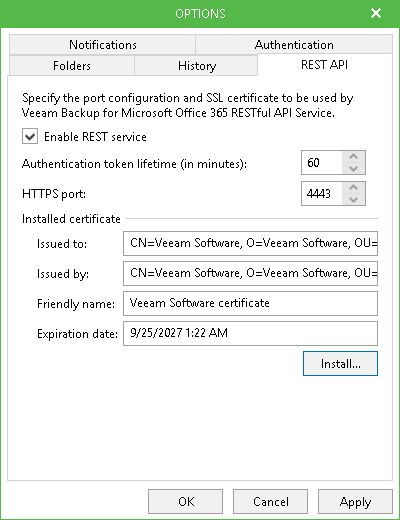The height and width of the screenshot is (520, 400).
Task: Open the Authentication tab
Action: (294, 44)
